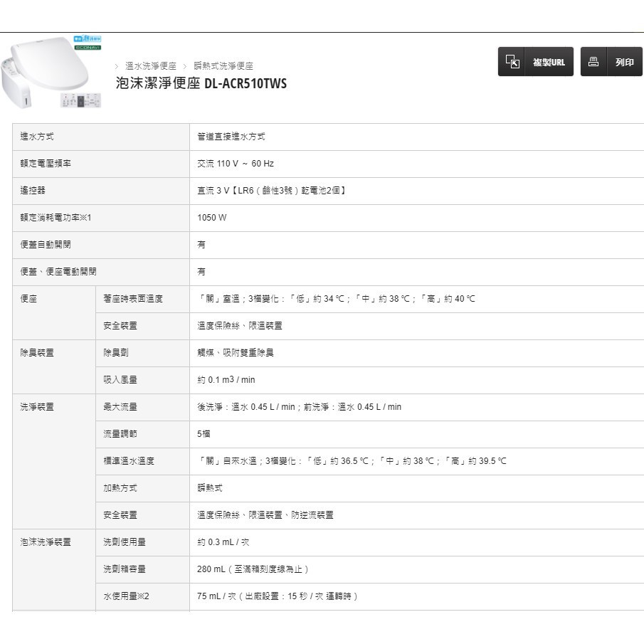Click the 除臭裝置 category cell
Image resolution: width=644 pixels, height=644 pixels.
[37, 353]
